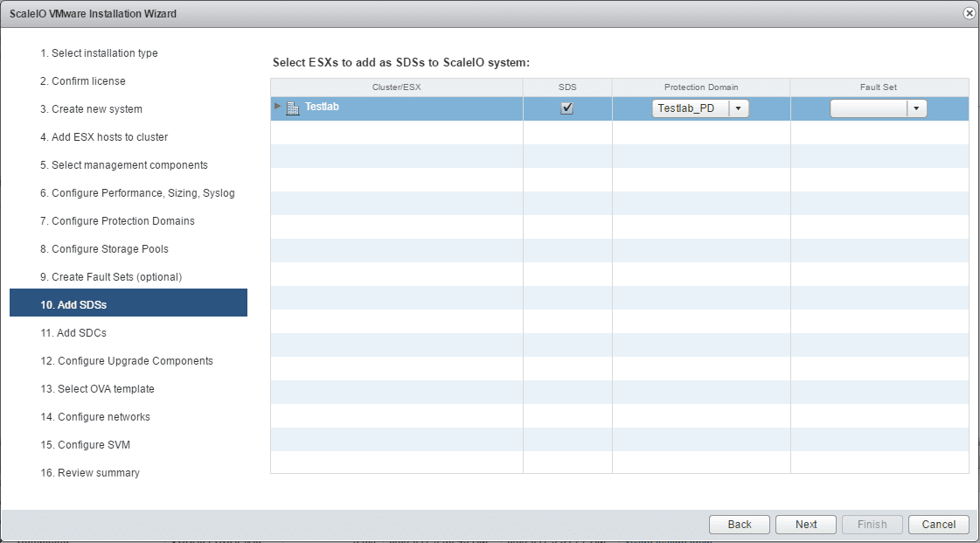Jump to step 11 Add SDCs
Image resolution: width=980 pixels, height=543 pixels.
[x=73, y=333]
